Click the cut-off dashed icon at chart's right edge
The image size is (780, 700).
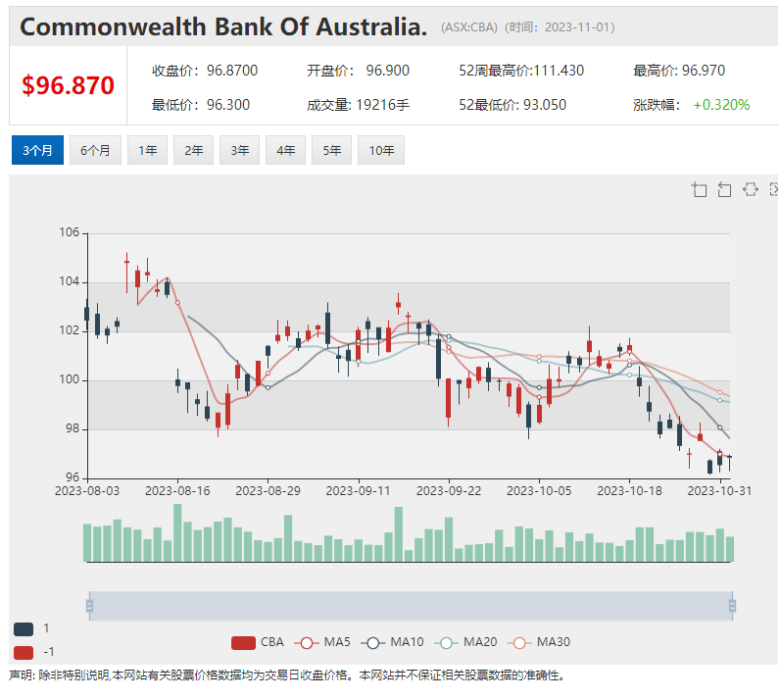(x=774, y=190)
